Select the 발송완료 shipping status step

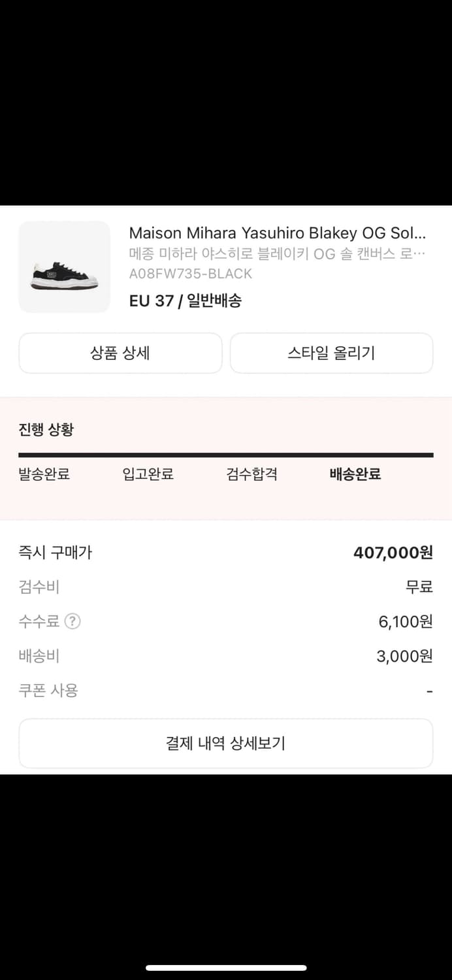tap(44, 474)
